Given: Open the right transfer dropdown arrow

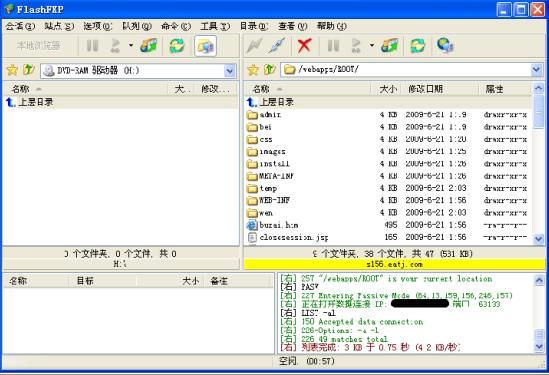Looking at the screenshot, I should click(x=372, y=45).
